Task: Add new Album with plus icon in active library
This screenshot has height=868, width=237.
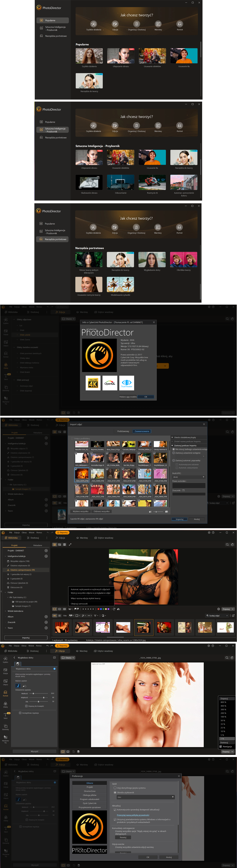Action: click(46, 617)
